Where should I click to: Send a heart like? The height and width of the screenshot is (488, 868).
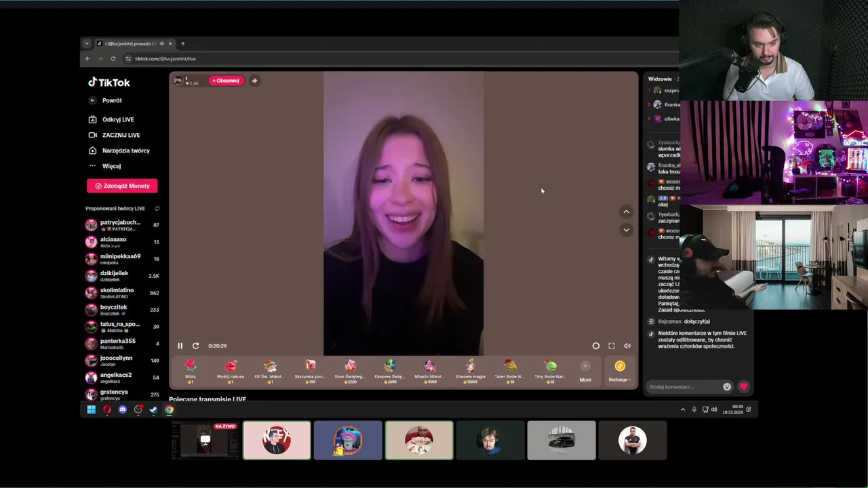[x=744, y=386]
